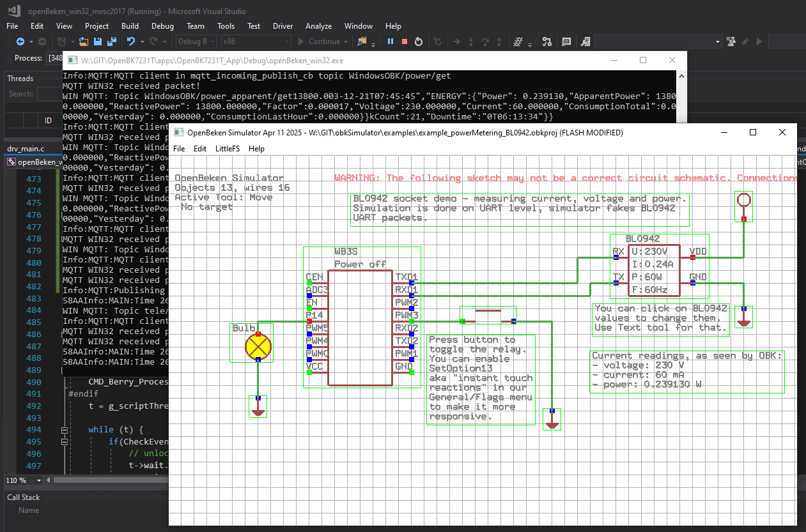Click the Restart debugging icon
The image size is (806, 532).
[418, 42]
